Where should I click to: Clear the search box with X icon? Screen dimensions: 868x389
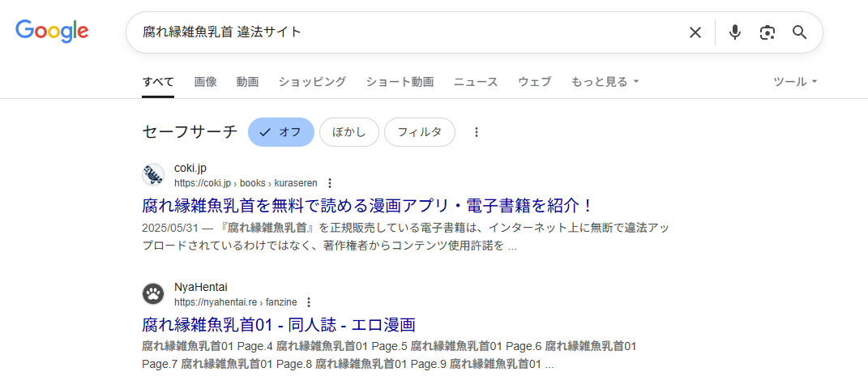[x=695, y=32]
